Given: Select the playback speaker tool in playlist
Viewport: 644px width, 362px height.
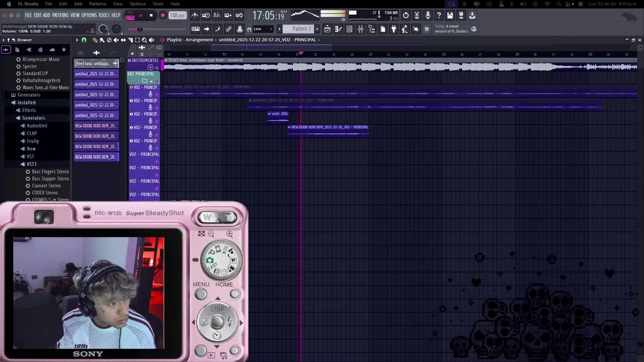Looking at the screenshot, I should (151, 40).
